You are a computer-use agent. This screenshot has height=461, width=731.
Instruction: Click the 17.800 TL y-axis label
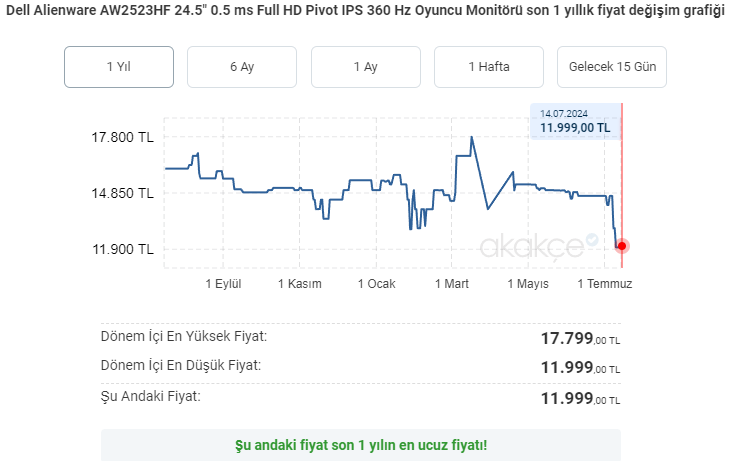123,137
